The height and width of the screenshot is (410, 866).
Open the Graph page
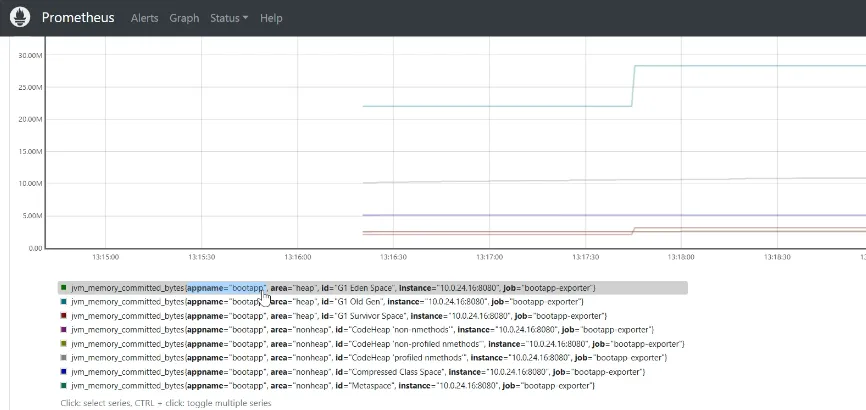pyautogui.click(x=184, y=18)
